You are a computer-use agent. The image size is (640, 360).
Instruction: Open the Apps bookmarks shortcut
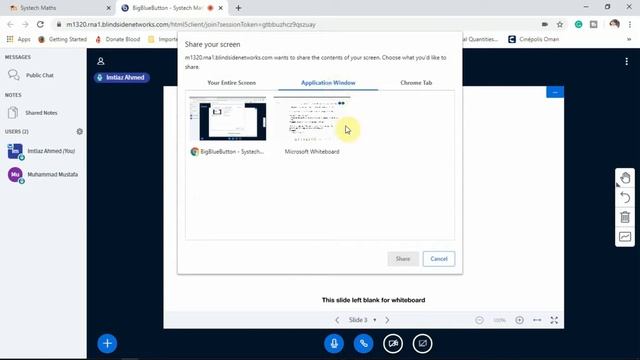click(x=19, y=39)
